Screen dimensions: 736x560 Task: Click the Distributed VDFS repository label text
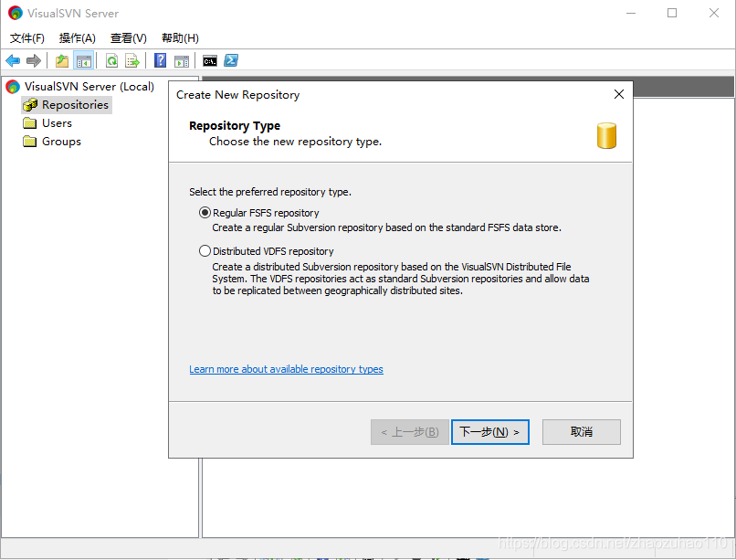(x=273, y=251)
